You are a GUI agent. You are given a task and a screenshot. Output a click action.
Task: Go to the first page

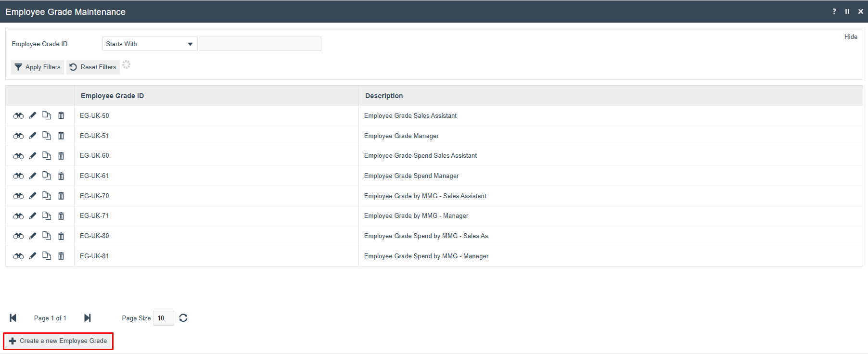tap(13, 318)
